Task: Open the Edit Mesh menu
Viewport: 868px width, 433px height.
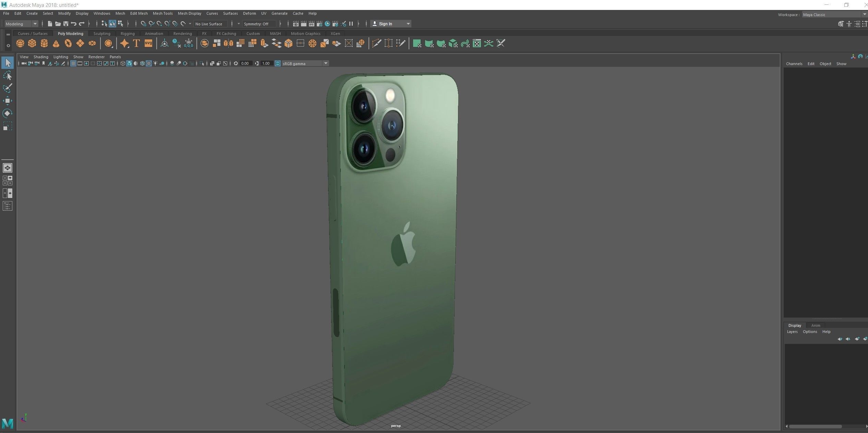Action: 139,13
